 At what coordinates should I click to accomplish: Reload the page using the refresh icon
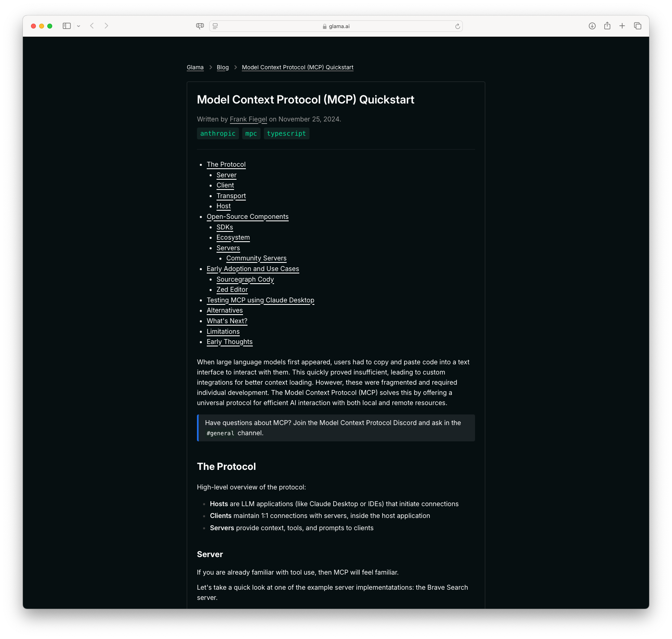(457, 26)
